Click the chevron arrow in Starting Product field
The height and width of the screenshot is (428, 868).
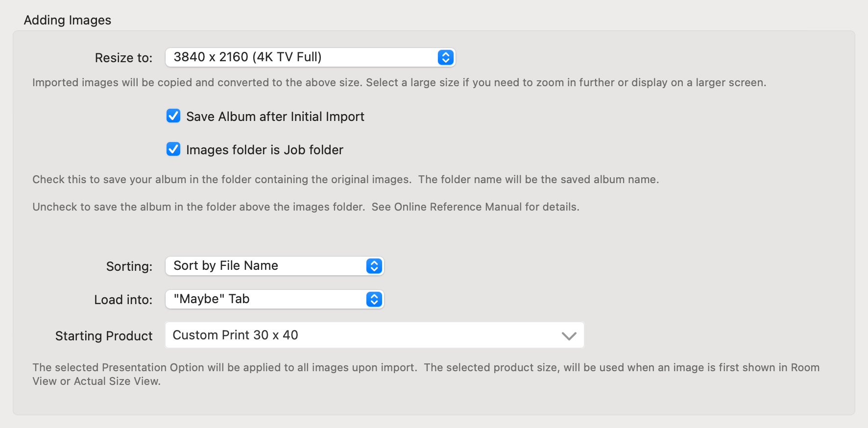pyautogui.click(x=569, y=336)
